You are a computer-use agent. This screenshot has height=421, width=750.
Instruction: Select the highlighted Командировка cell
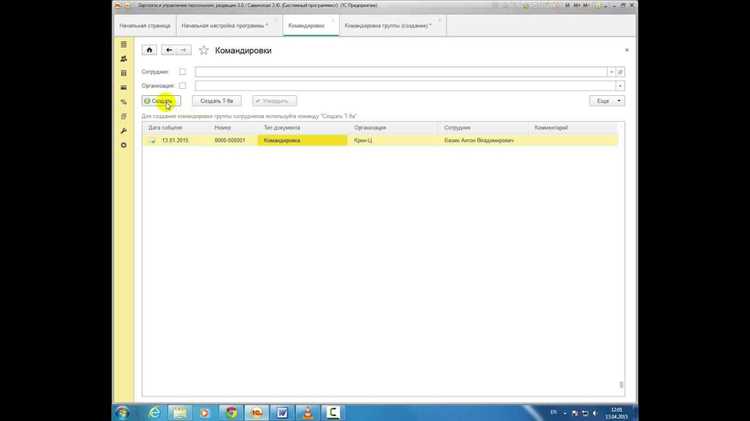tap(302, 140)
